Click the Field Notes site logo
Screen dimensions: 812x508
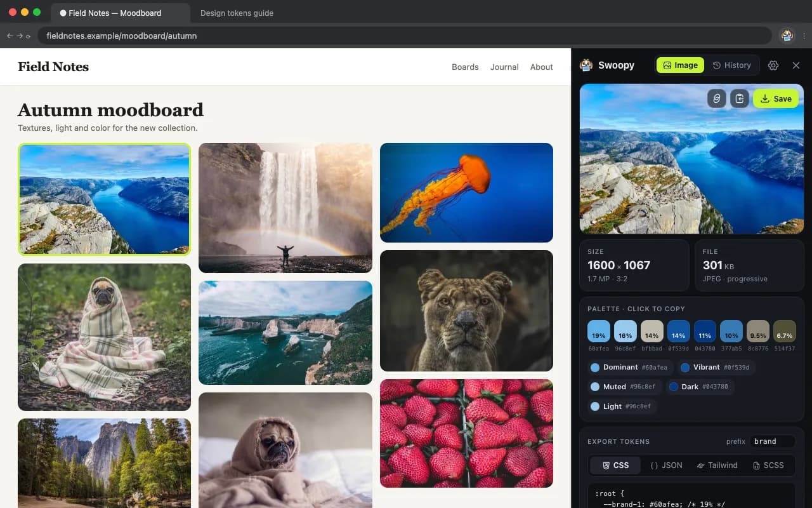pyautogui.click(x=53, y=67)
